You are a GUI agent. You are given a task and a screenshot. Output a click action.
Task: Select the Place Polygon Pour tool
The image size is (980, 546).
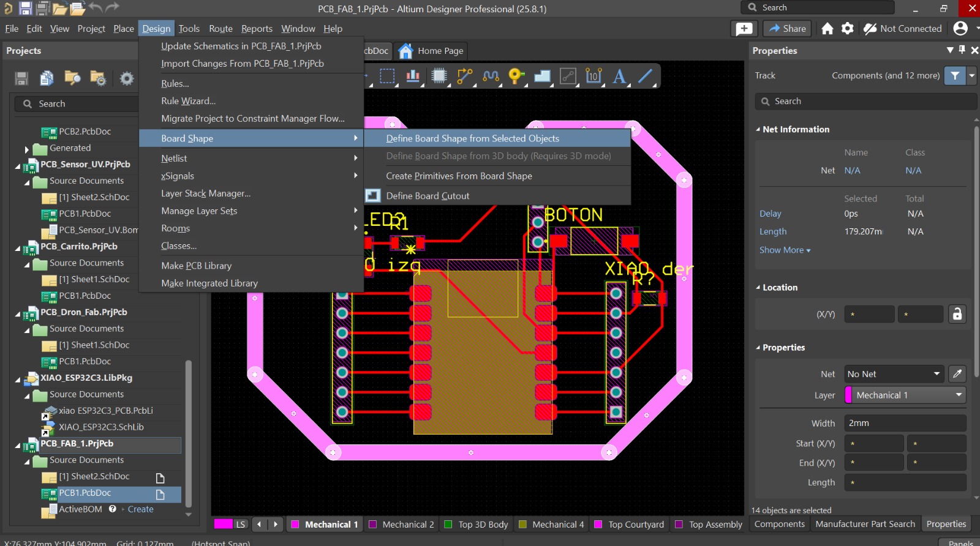pyautogui.click(x=542, y=76)
